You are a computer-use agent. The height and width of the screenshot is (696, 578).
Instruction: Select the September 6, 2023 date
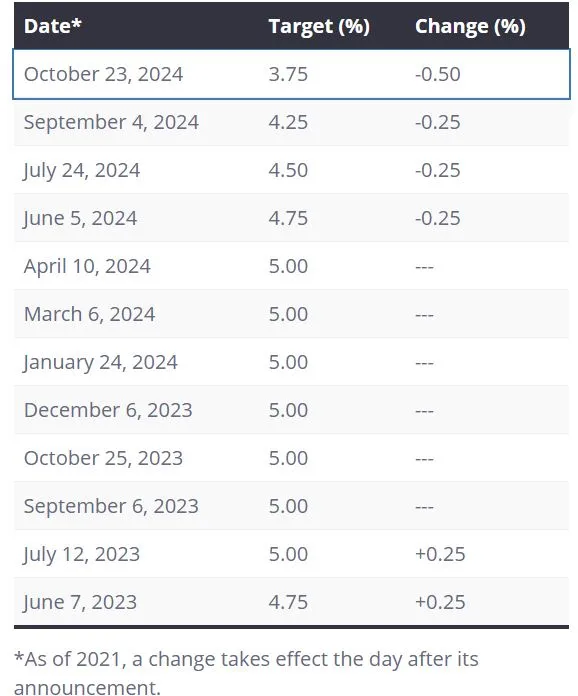click(x=111, y=506)
